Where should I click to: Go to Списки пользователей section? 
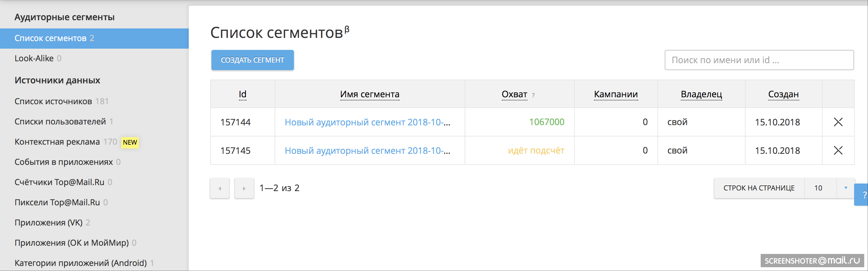click(x=60, y=121)
